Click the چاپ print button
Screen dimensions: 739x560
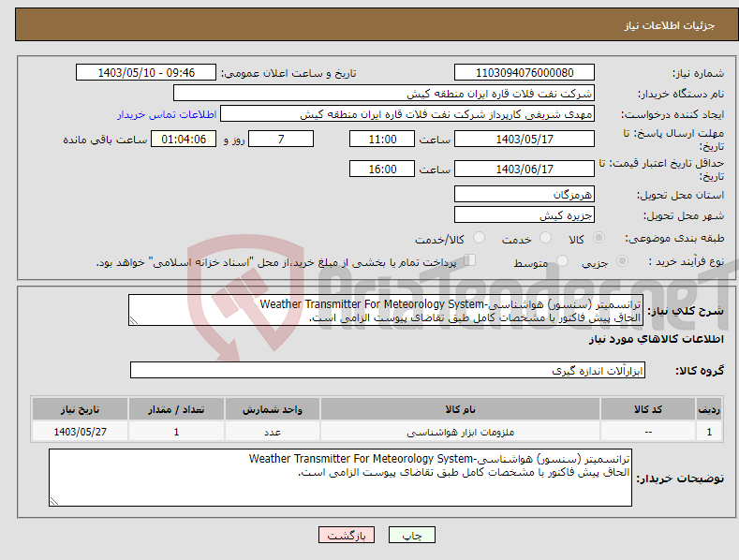click(412, 535)
